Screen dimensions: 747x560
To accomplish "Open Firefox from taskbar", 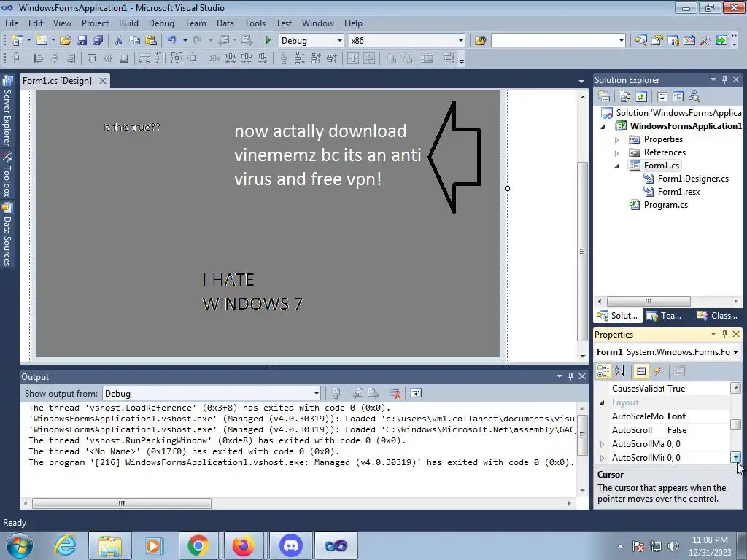I will pyautogui.click(x=243, y=545).
